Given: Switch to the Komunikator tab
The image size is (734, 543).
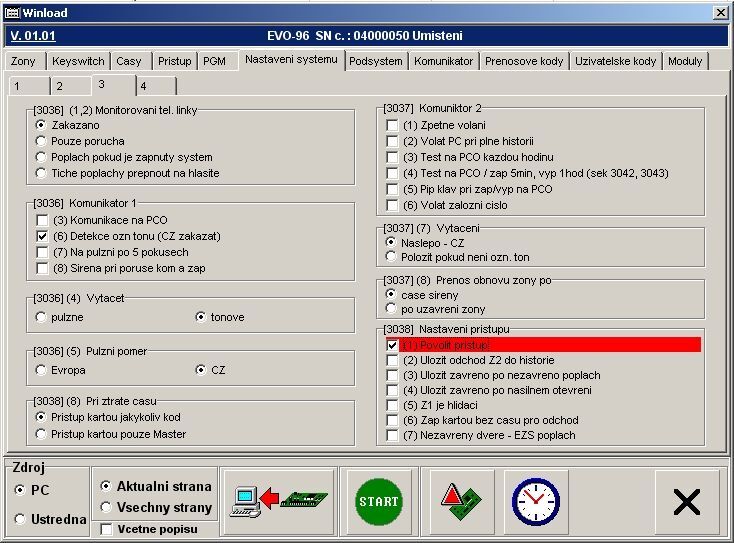Looking at the screenshot, I should click(x=443, y=61).
